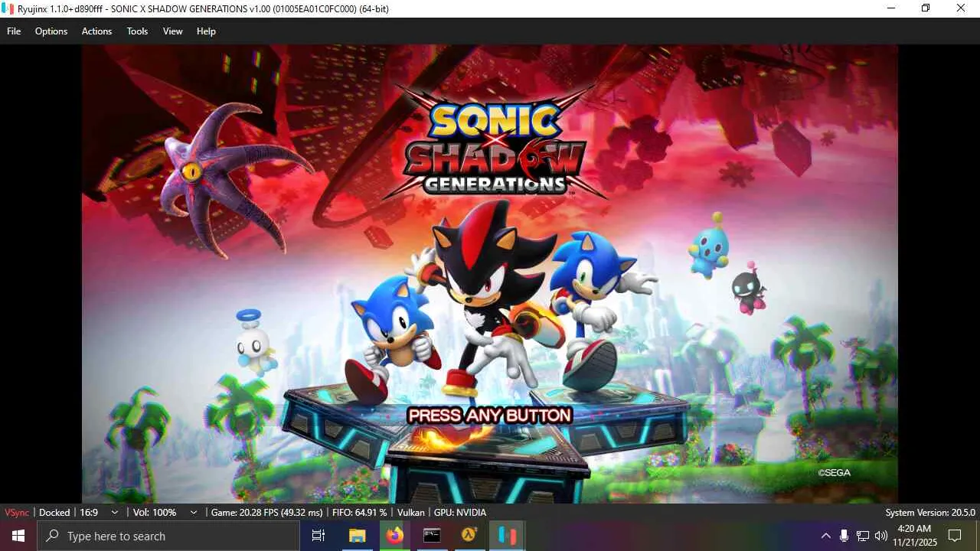980x551 pixels.
Task: Toggle VSync in the status bar
Action: tap(17, 513)
